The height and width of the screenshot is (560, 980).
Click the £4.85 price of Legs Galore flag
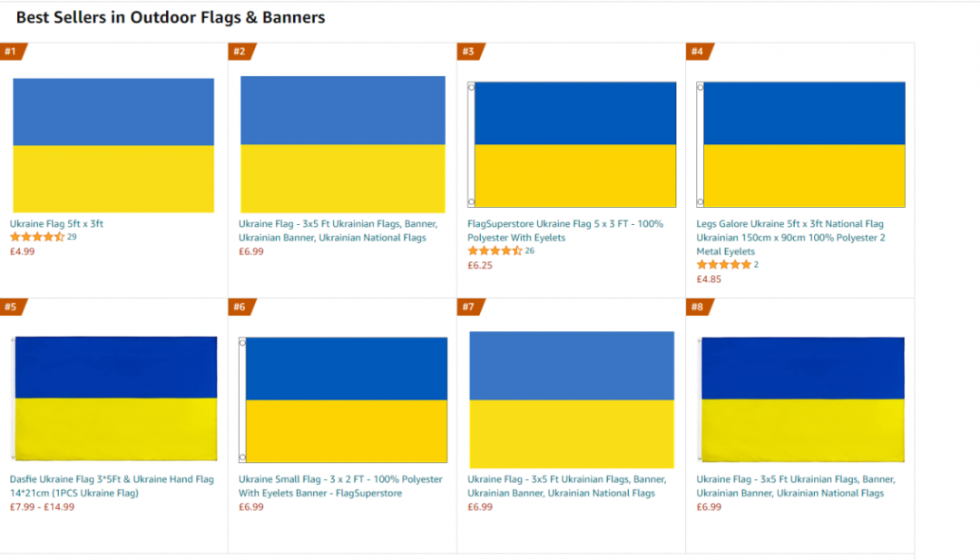710,280
